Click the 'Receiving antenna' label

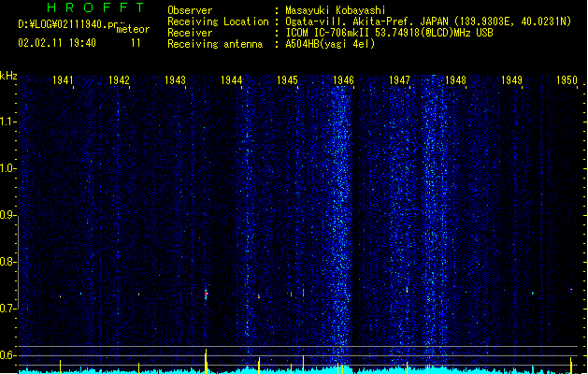click(x=215, y=44)
